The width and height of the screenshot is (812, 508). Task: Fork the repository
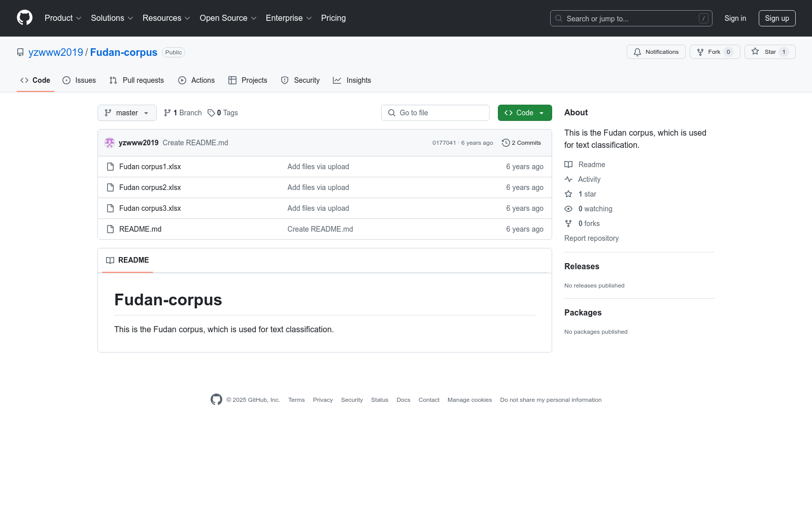[715, 52]
